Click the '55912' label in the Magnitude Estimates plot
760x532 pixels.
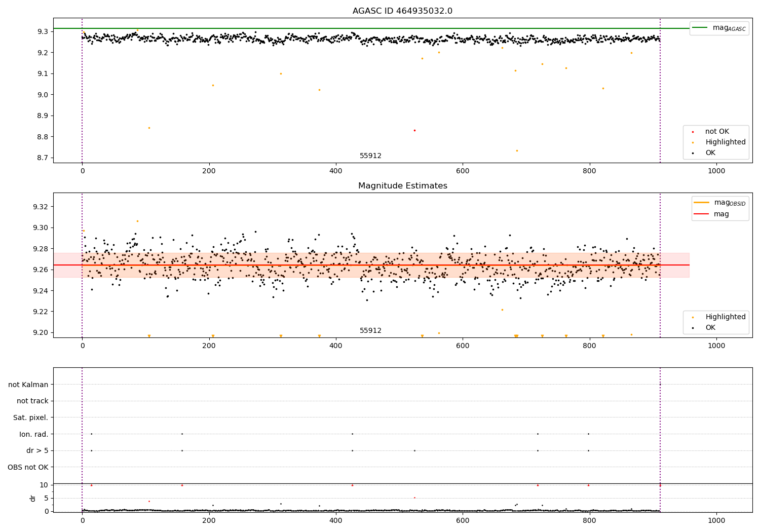click(x=370, y=331)
